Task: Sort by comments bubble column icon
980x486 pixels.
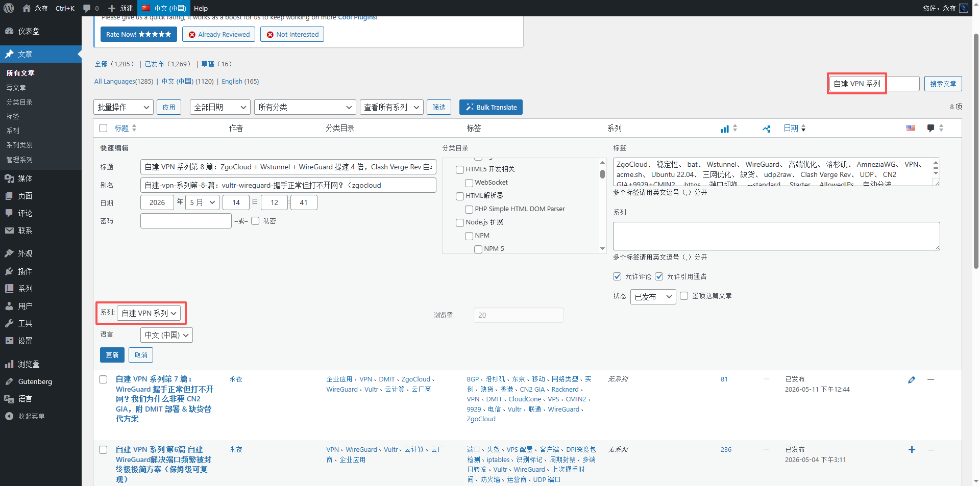Action: 930,129
